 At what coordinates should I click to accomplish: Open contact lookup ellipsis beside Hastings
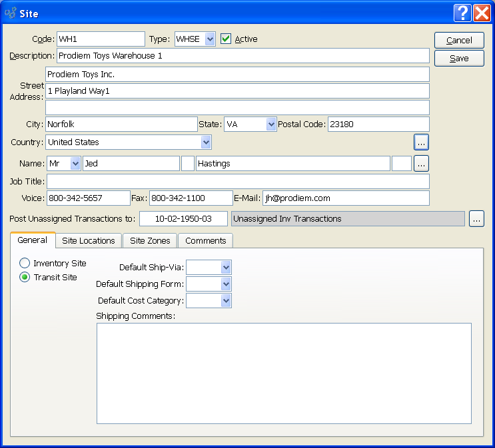click(421, 163)
